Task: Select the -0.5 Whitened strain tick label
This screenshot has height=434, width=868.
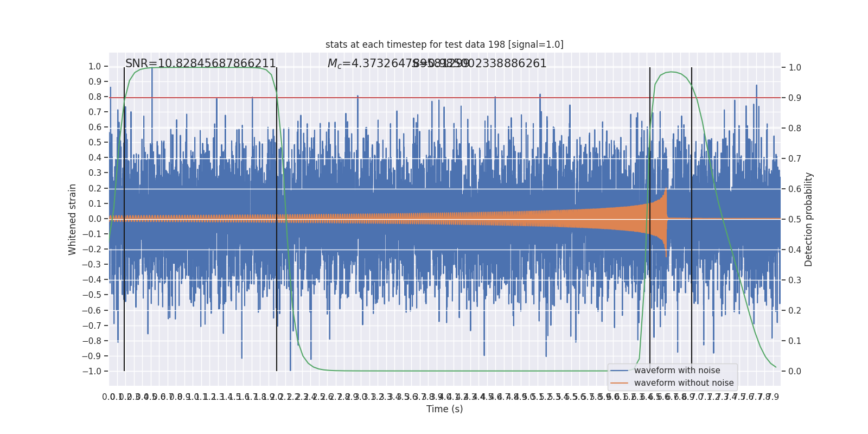Action: [x=92, y=295]
